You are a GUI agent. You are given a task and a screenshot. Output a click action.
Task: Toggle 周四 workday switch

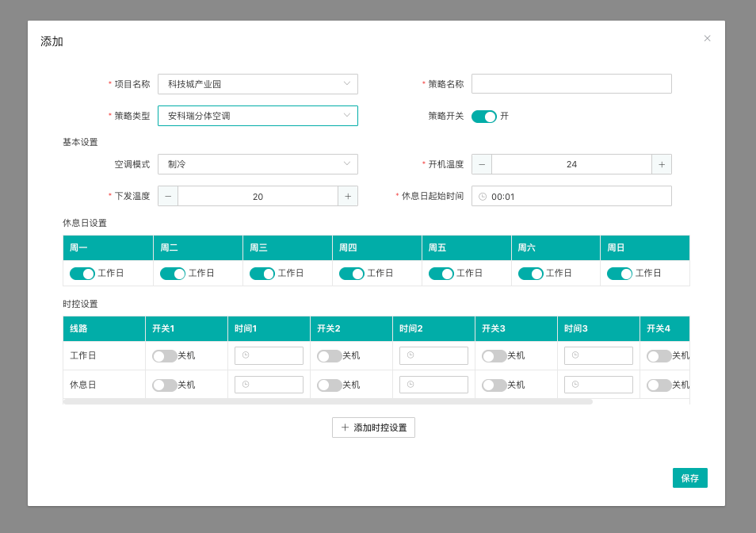[x=352, y=274]
